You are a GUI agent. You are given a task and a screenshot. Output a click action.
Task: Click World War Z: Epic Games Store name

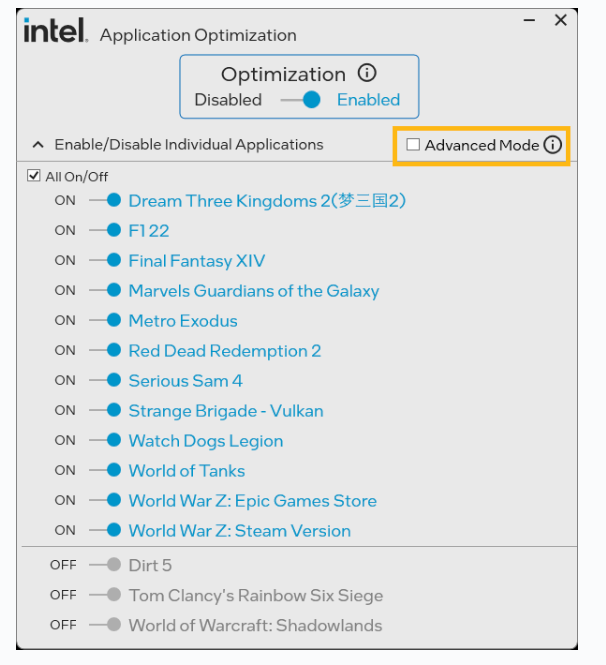coord(253,501)
